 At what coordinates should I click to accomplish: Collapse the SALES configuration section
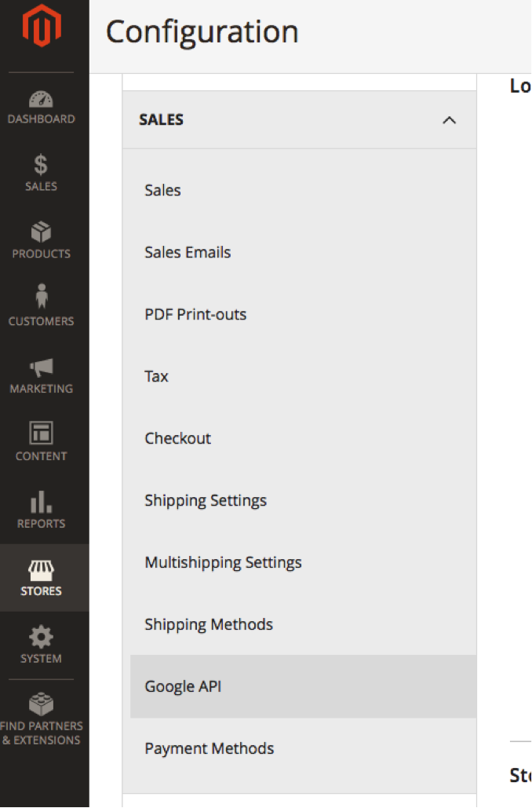point(449,120)
